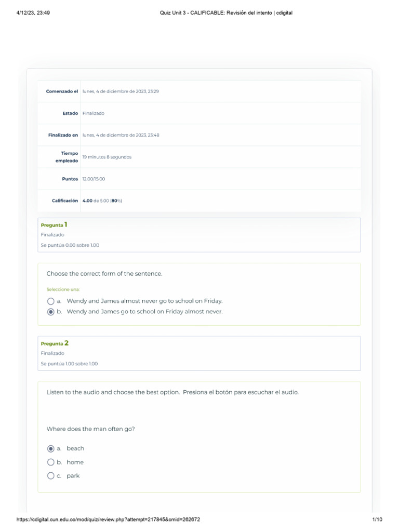
Task: Click the 'Where does the man often go?' question
Action: (90, 429)
